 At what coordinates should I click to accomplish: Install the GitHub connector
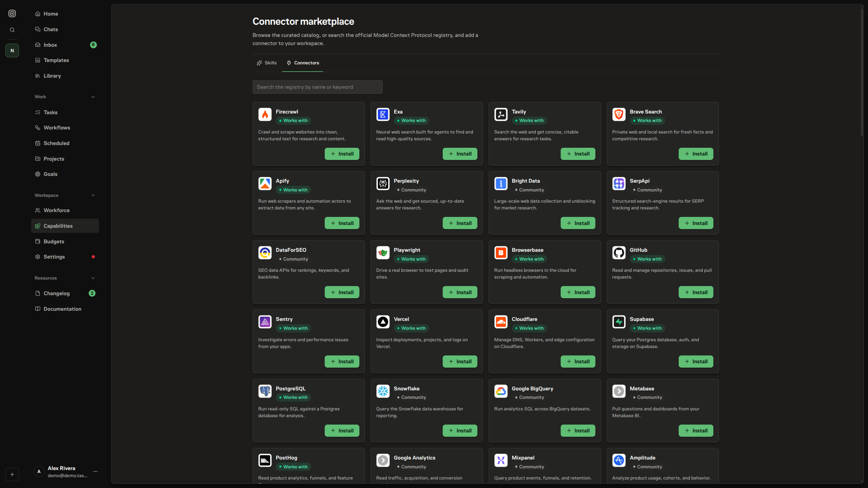click(696, 292)
